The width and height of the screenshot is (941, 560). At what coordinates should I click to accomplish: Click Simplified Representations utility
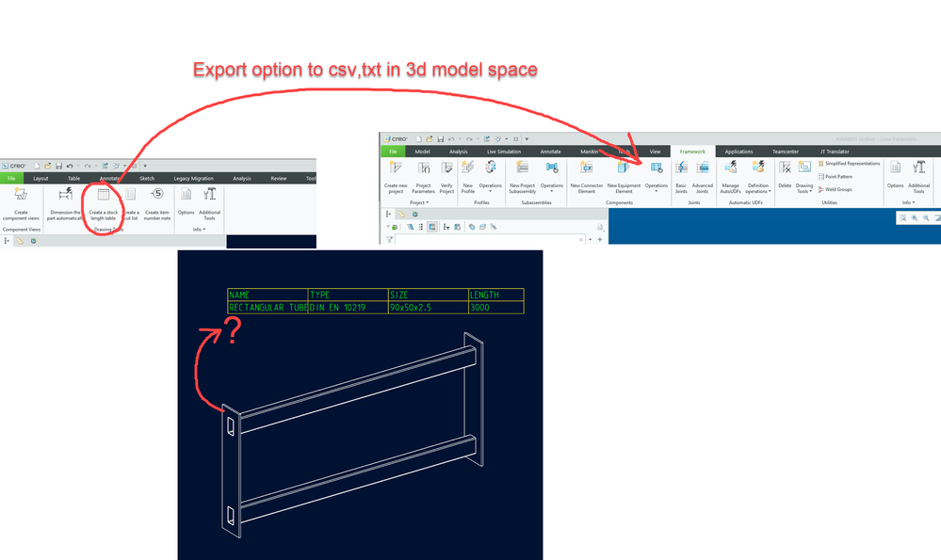[x=849, y=164]
